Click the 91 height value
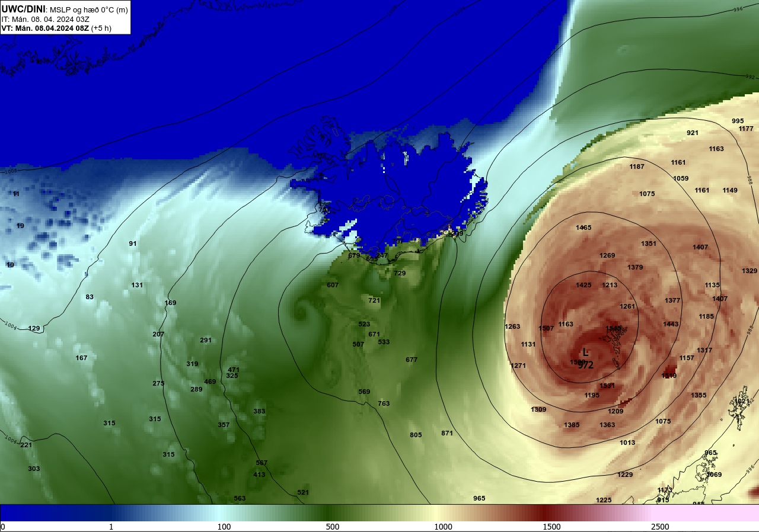The height and width of the screenshot is (532, 759). tap(133, 243)
